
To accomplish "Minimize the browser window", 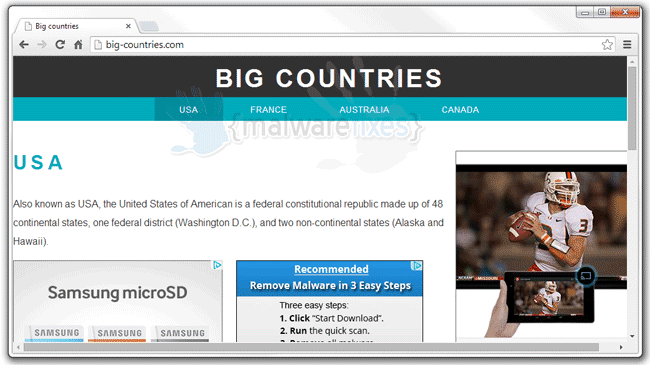I will [x=585, y=12].
